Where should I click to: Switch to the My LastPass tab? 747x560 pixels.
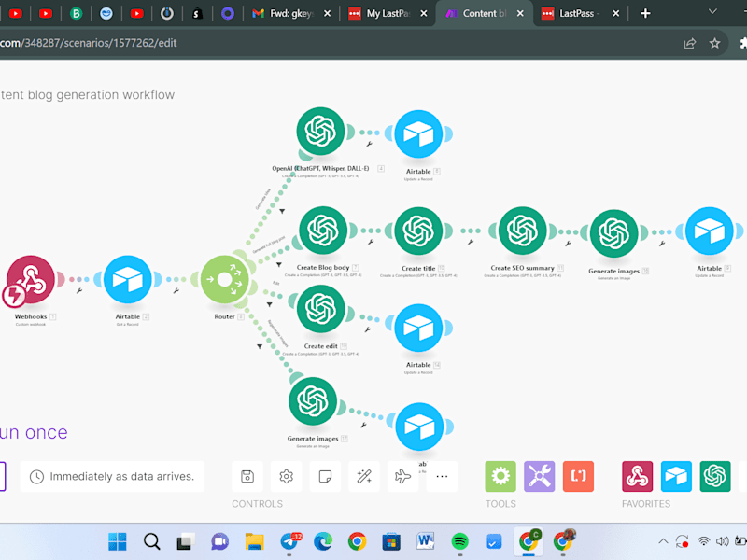coord(388,13)
